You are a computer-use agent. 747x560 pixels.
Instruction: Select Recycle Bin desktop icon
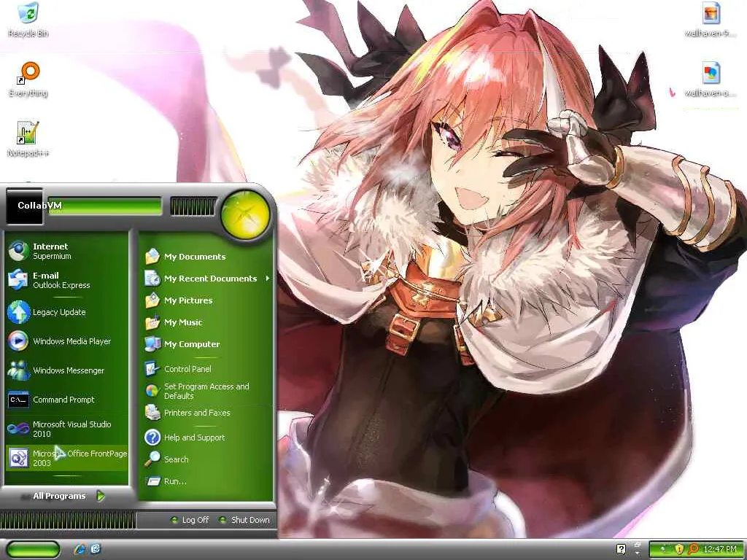28,20
